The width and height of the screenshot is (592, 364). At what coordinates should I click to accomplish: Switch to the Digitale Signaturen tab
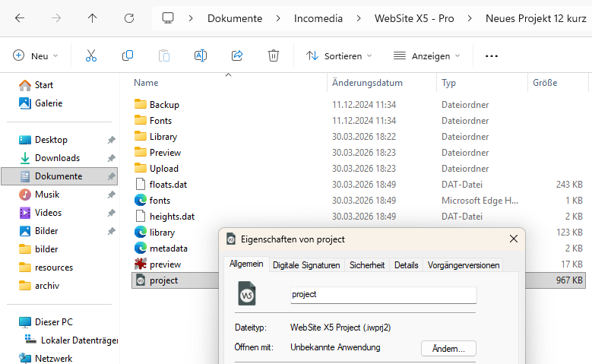pos(306,265)
